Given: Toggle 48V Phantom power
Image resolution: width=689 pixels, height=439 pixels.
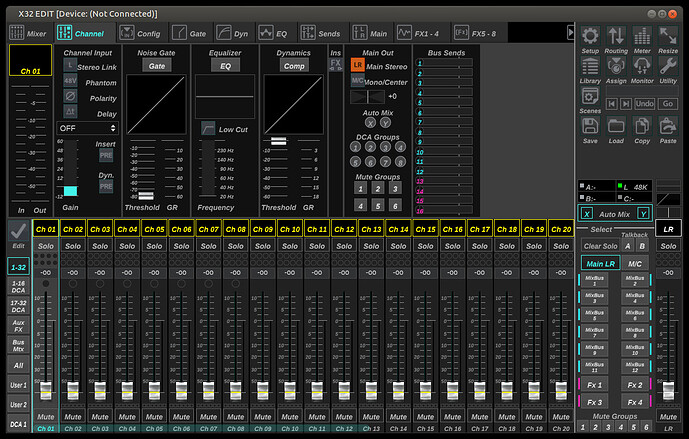Looking at the screenshot, I should click(x=70, y=81).
